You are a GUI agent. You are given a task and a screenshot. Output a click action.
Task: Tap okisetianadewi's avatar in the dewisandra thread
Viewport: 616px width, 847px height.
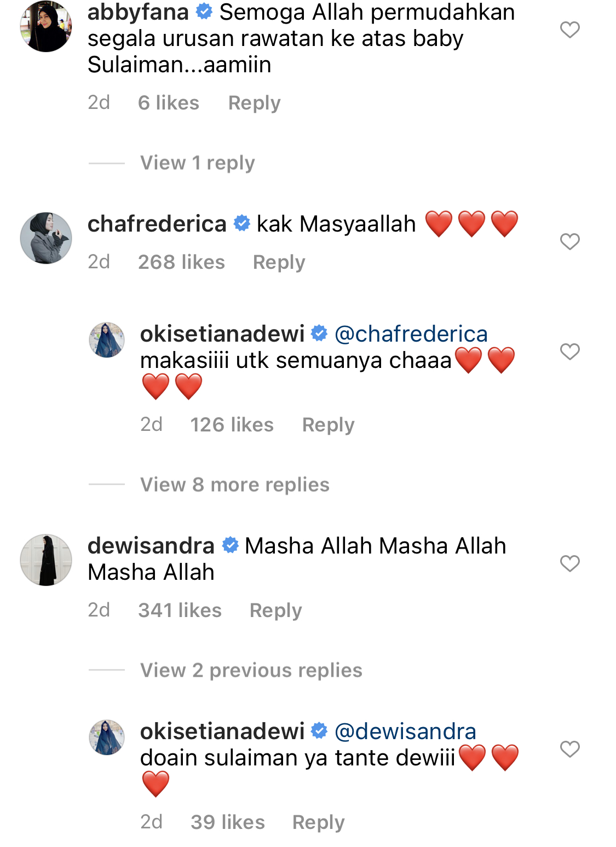pos(107,737)
